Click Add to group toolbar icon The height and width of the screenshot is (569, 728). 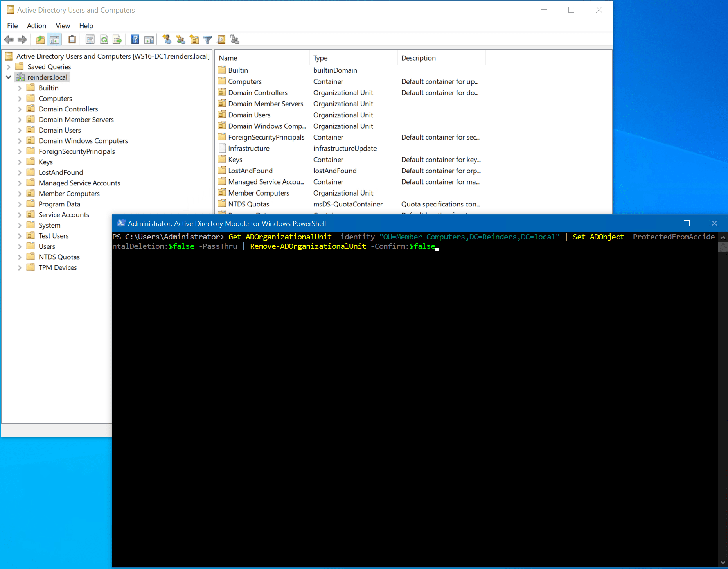pyautogui.click(x=235, y=39)
